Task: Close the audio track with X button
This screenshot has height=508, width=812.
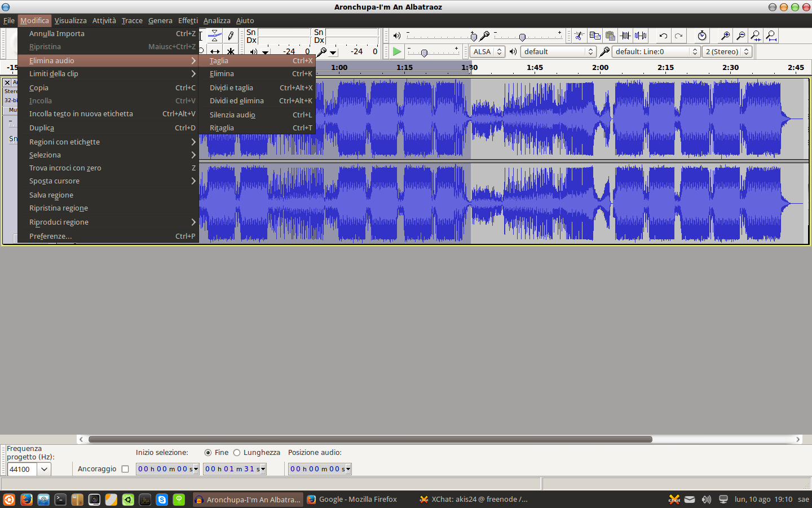Action: point(7,82)
